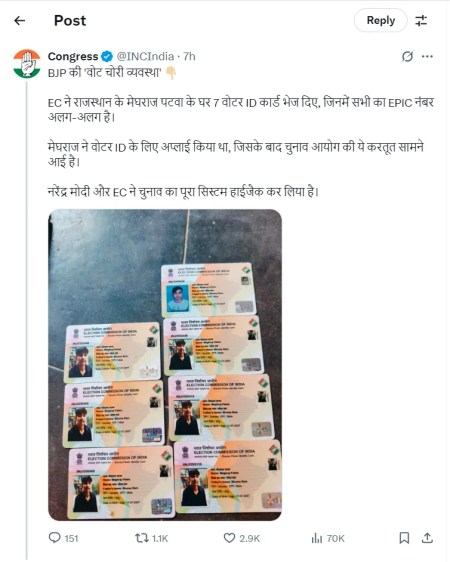Click the Post page heading
Image resolution: width=450 pixels, height=562 pixels.
[70, 20]
